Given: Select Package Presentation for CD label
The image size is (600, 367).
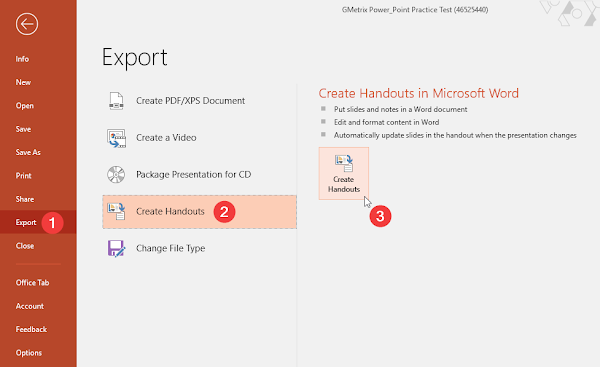Looking at the screenshot, I should click(194, 175).
